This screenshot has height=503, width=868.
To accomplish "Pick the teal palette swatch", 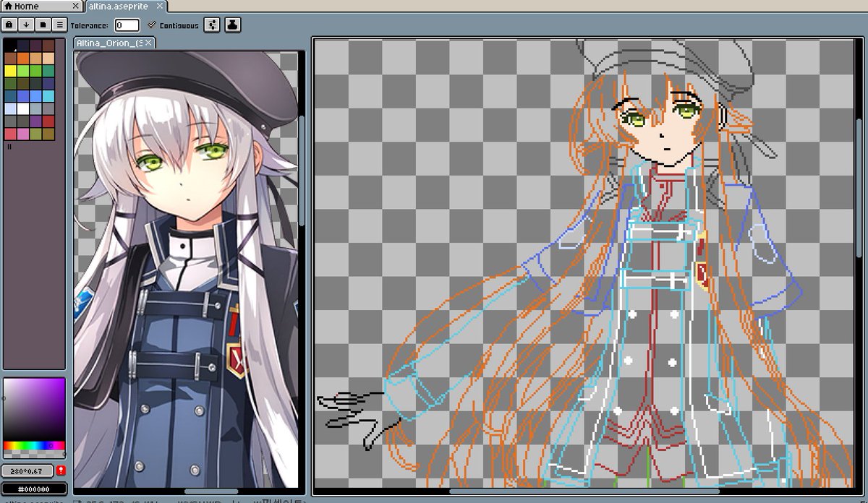I will coord(48,71).
